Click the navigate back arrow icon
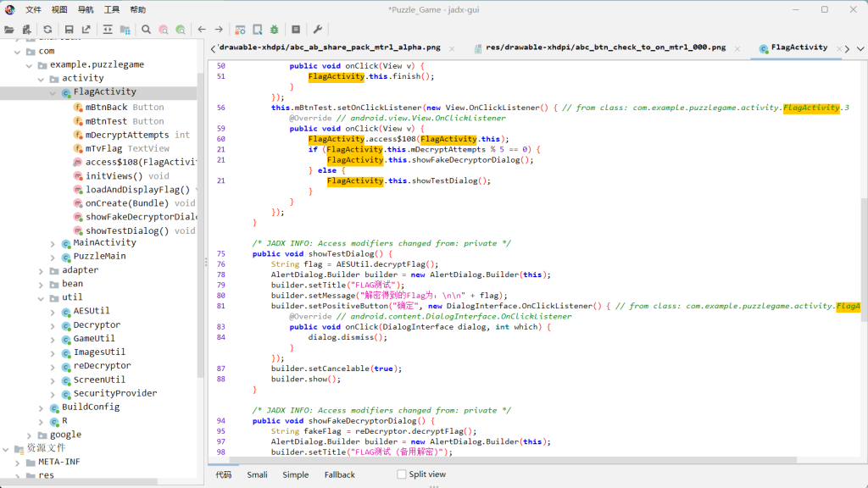Viewport: 868px width, 488px height. [x=202, y=29]
